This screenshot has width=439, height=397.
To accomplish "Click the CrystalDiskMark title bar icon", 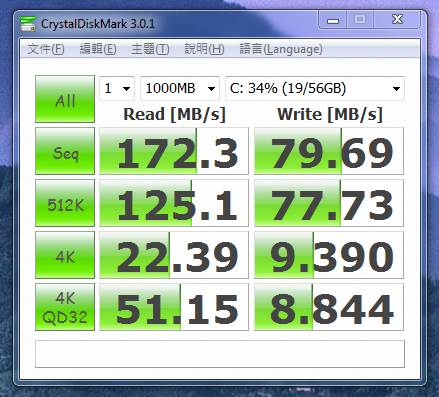I will click(x=28, y=24).
